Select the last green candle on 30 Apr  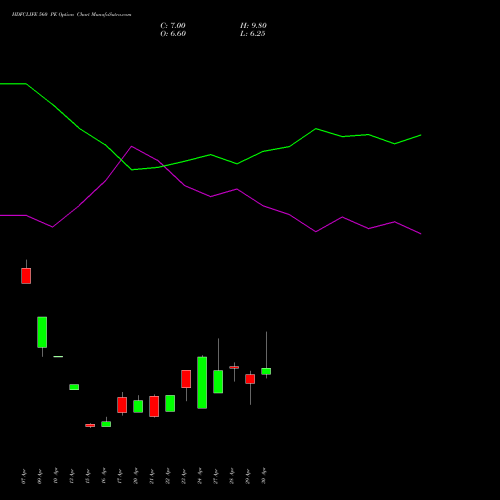click(266, 371)
